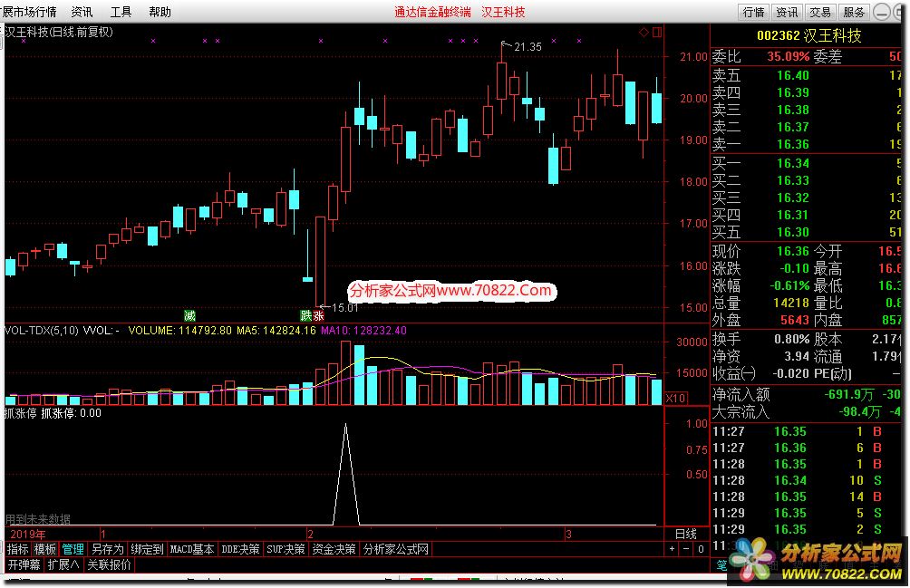
Task: Click the 买五 price 16.30
Action: coord(793,233)
